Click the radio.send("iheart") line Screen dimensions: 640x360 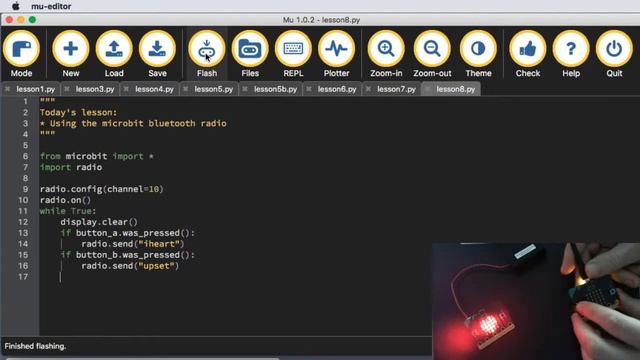pyautogui.click(x=133, y=244)
